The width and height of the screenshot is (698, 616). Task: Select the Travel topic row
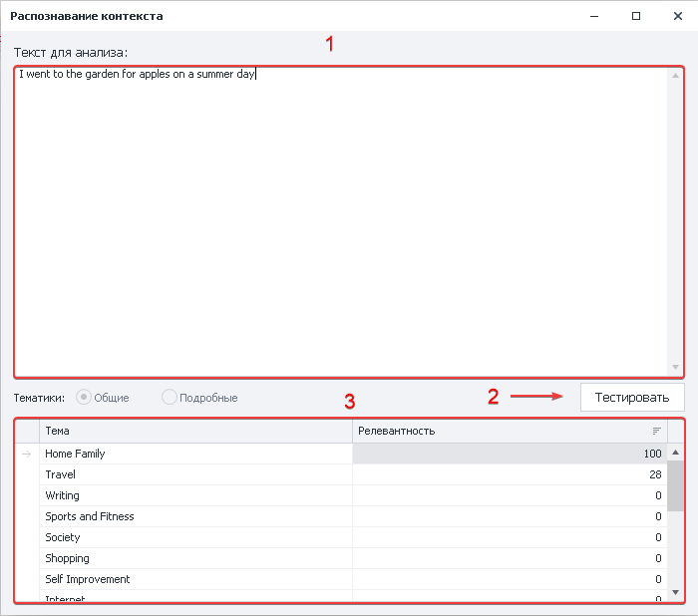pos(195,474)
